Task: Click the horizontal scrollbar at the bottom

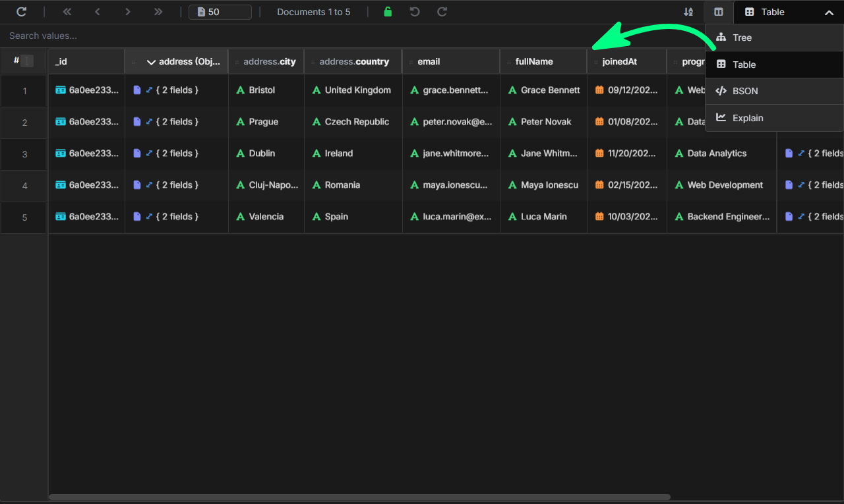Action: tap(359, 497)
